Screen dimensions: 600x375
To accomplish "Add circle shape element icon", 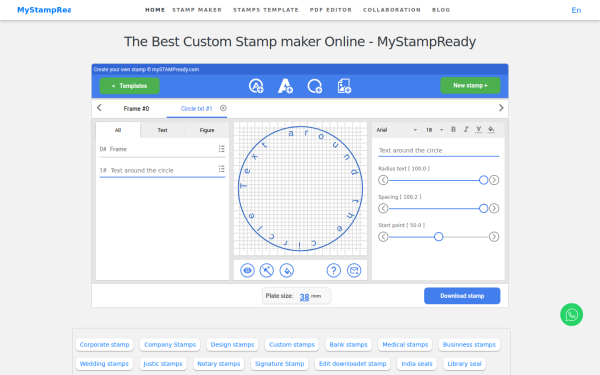I will [315, 86].
